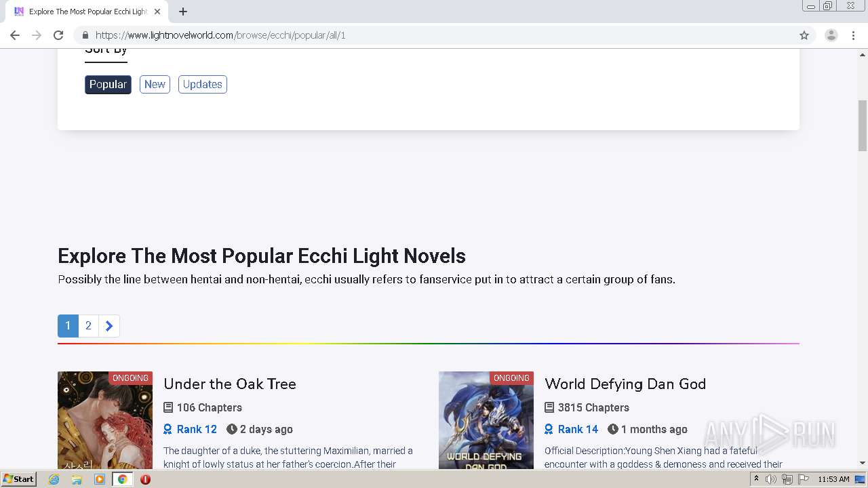Launch Internet Explorer from the taskbar
Screen dimensions: 868x488
[x=54, y=479]
